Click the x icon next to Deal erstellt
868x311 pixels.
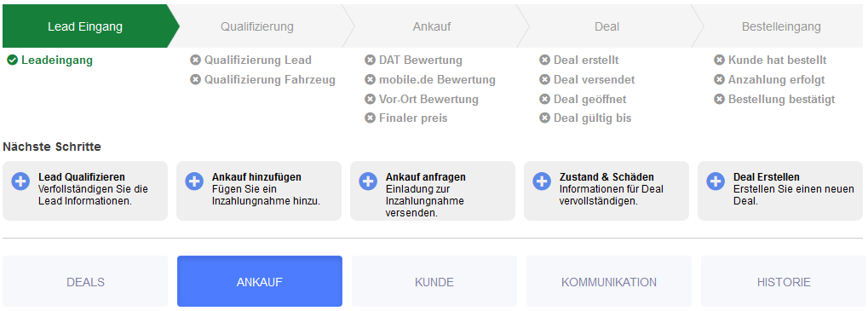point(544,60)
